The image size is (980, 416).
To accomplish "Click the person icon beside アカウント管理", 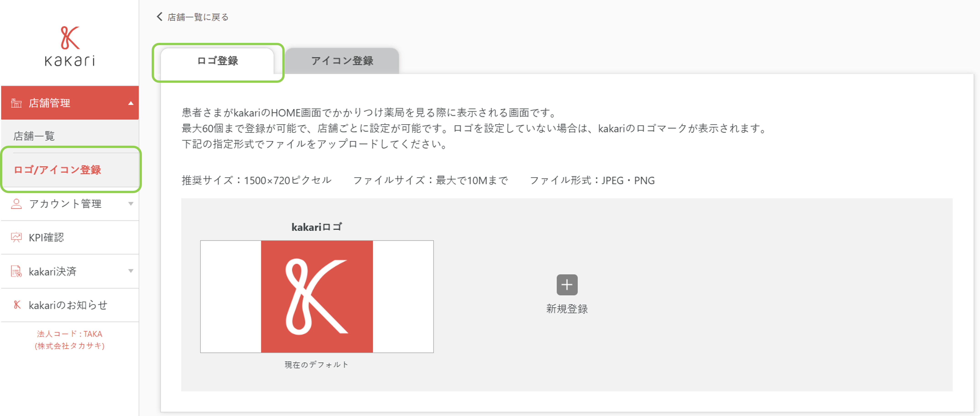I will click(16, 204).
